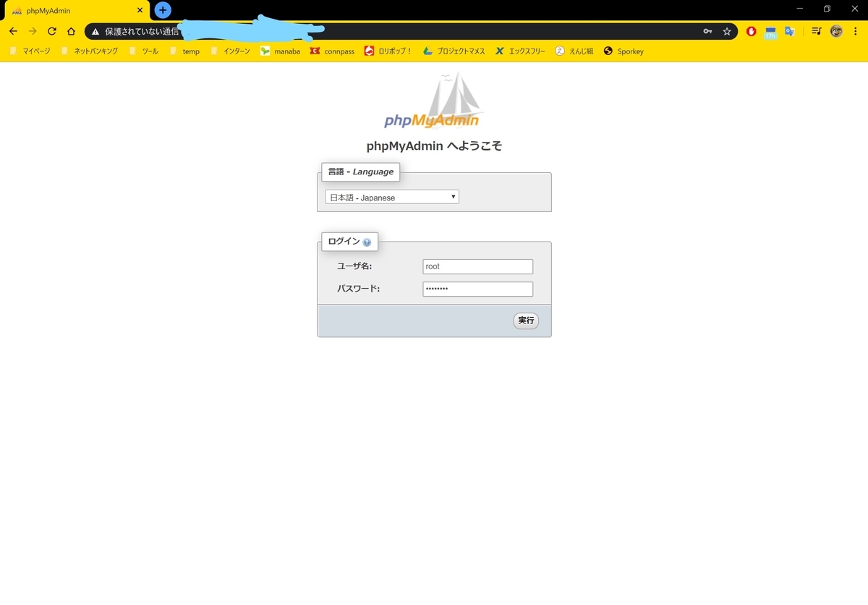Open the Google Translate extension
This screenshot has height=605, width=868.
[x=790, y=31]
